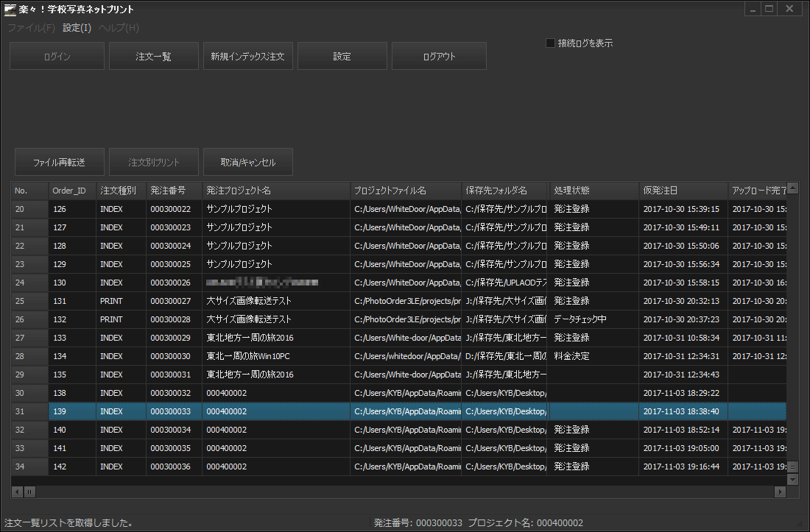
Task: Click the ログイン button
Action: click(57, 56)
